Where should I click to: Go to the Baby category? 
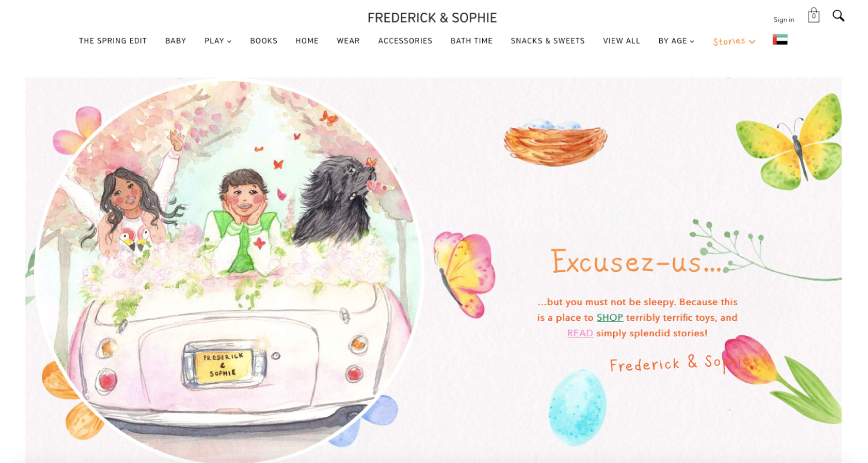[x=176, y=41]
